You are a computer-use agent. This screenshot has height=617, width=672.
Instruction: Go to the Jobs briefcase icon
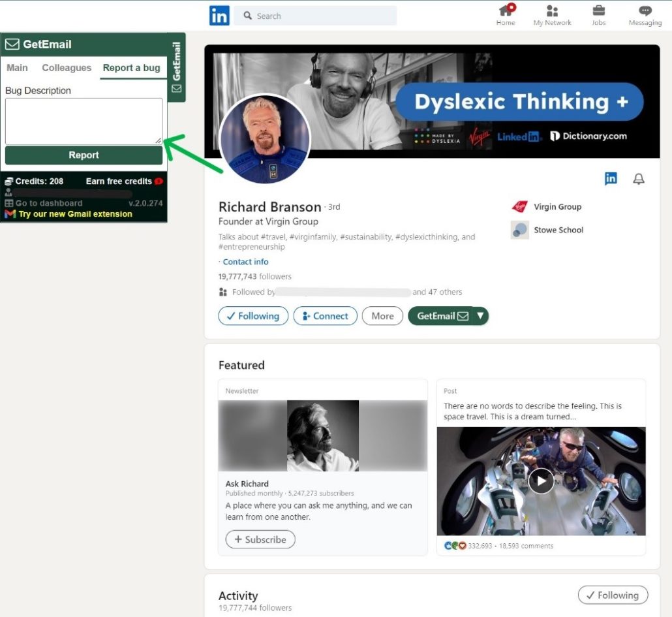click(x=598, y=12)
